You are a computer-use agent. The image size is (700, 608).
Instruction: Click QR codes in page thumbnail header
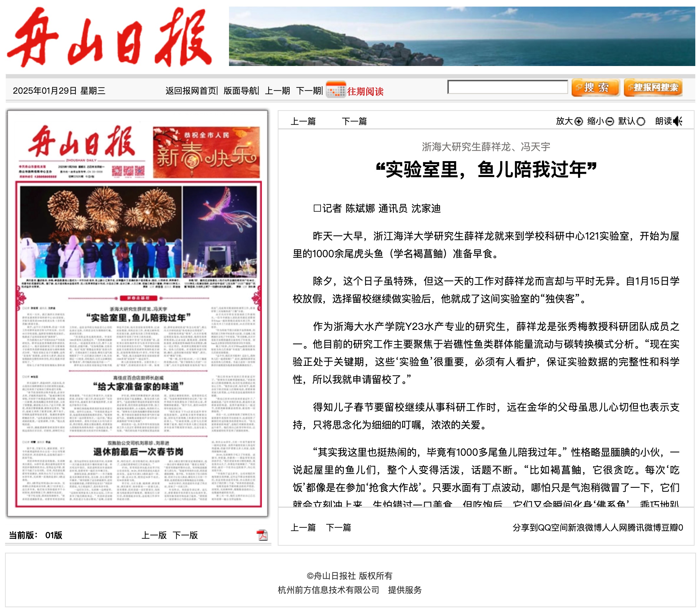click(x=128, y=171)
